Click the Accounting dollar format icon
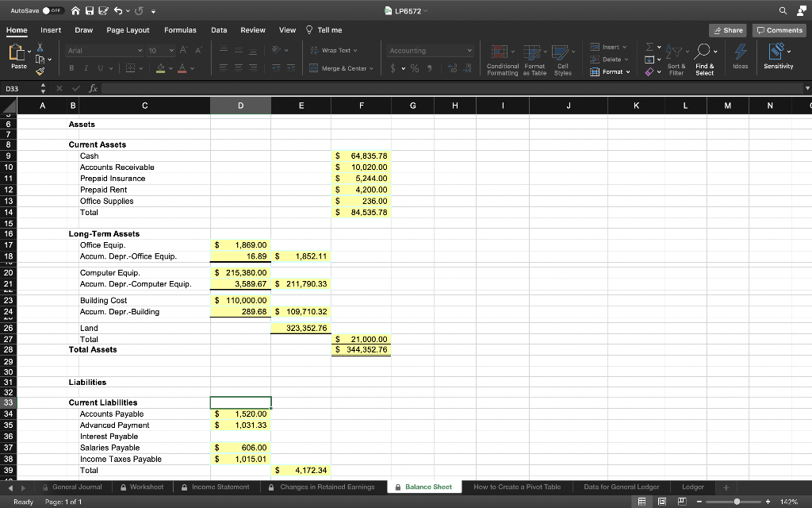The height and width of the screenshot is (508, 812). (393, 68)
